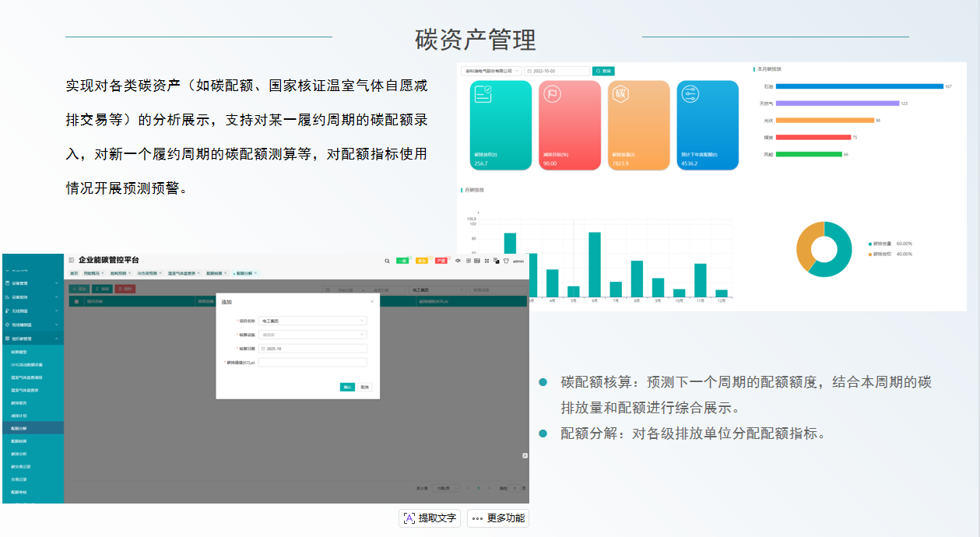Toggle sidebar with hamburger icon beside platform title
The image size is (980, 537).
point(72,260)
